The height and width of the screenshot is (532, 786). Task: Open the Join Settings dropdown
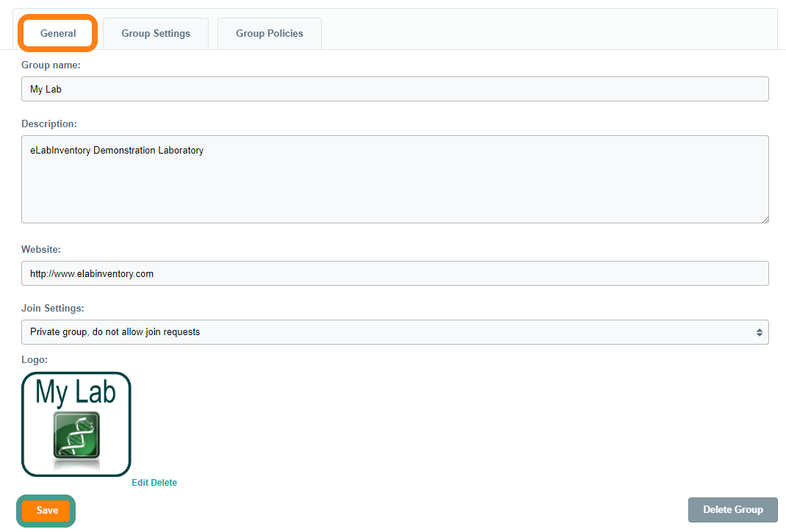click(394, 332)
